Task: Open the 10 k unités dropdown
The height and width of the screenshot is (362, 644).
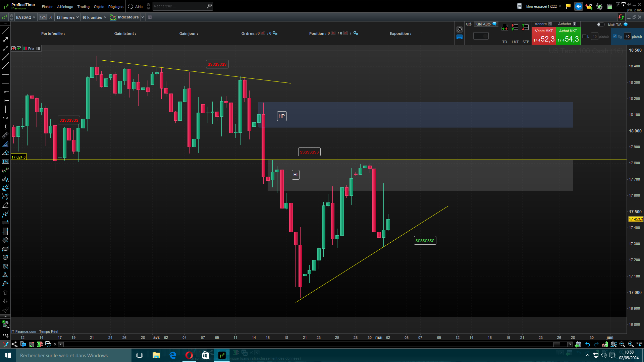Action: pos(94,17)
